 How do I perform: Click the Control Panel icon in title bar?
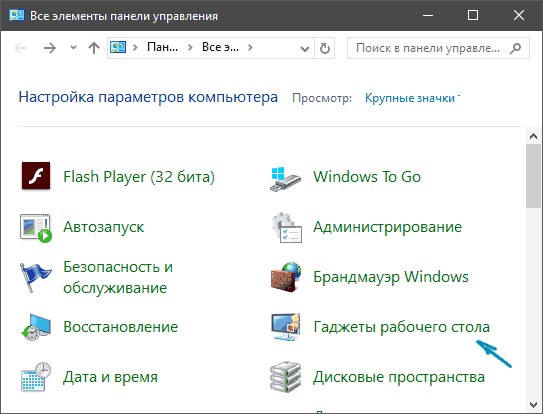coord(17,15)
